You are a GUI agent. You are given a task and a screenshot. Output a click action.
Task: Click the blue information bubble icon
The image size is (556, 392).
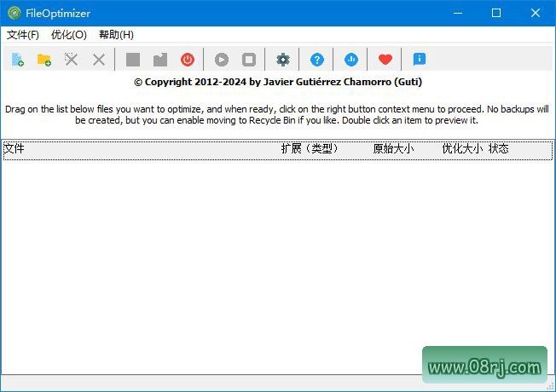point(420,59)
